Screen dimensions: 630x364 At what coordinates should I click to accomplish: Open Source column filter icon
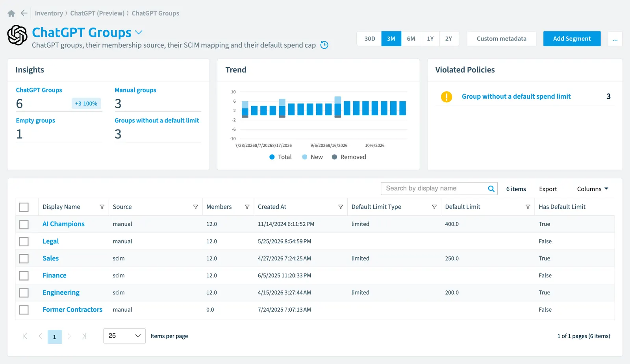tap(196, 207)
